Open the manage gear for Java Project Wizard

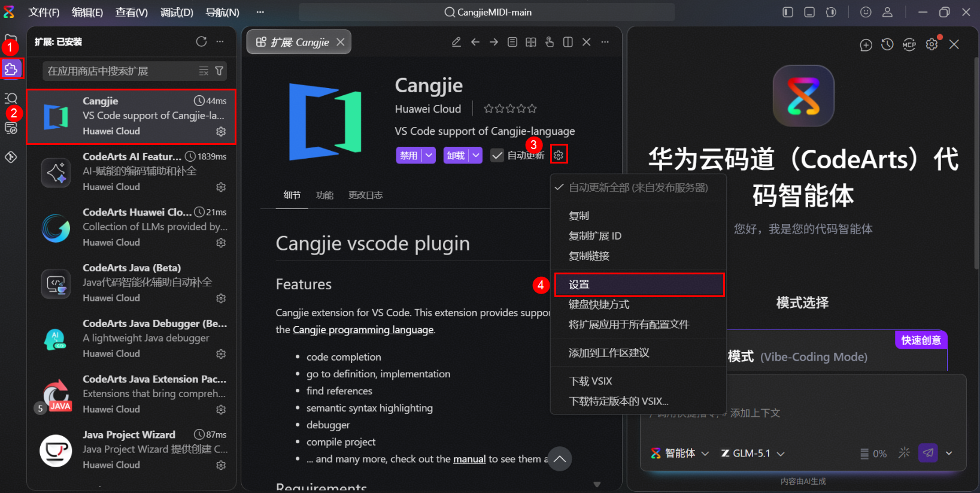click(x=221, y=465)
